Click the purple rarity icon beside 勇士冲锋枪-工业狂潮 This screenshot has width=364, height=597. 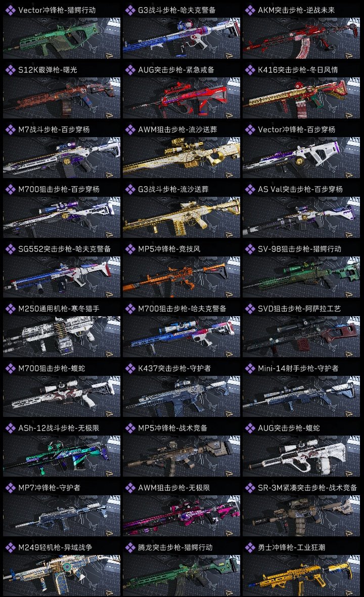(x=250, y=547)
